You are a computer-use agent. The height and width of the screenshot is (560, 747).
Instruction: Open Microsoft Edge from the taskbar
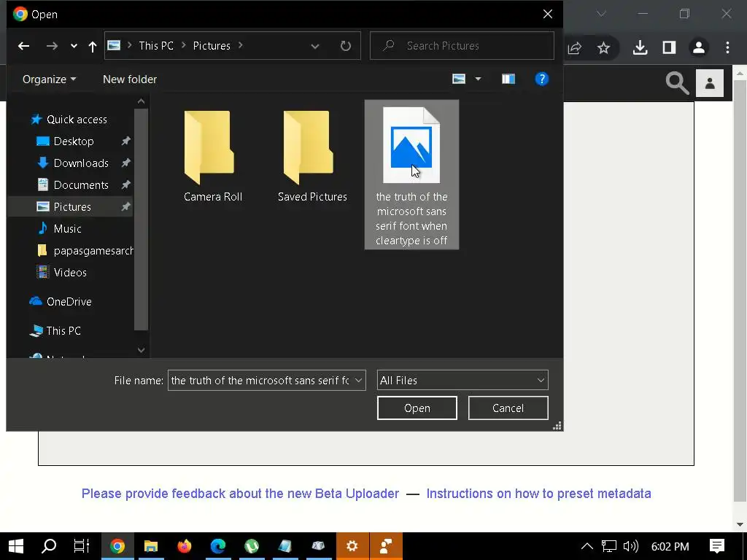218,546
